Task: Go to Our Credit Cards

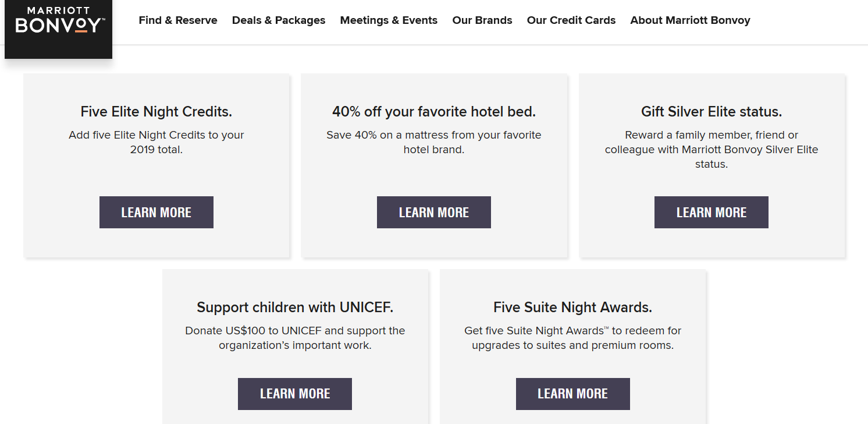Action: [571, 20]
